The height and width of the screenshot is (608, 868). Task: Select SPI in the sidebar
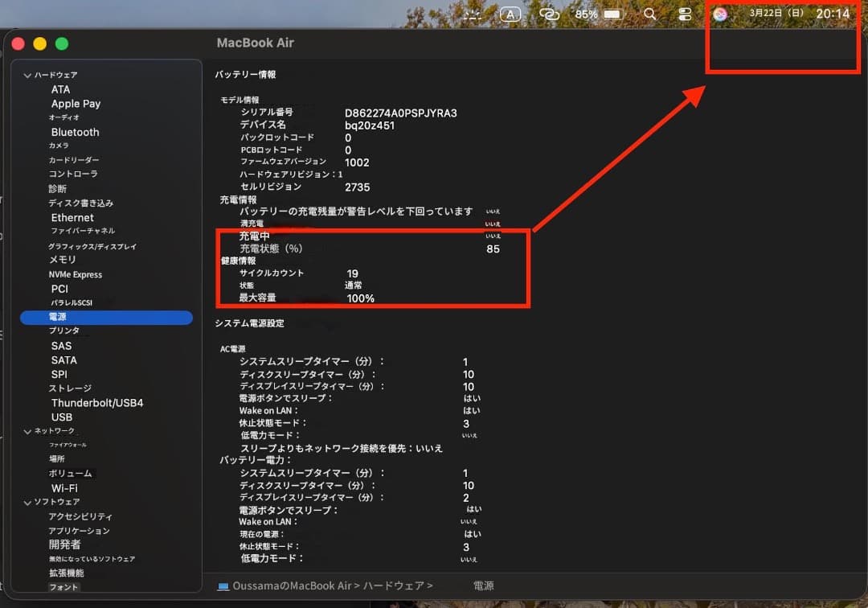click(x=59, y=375)
